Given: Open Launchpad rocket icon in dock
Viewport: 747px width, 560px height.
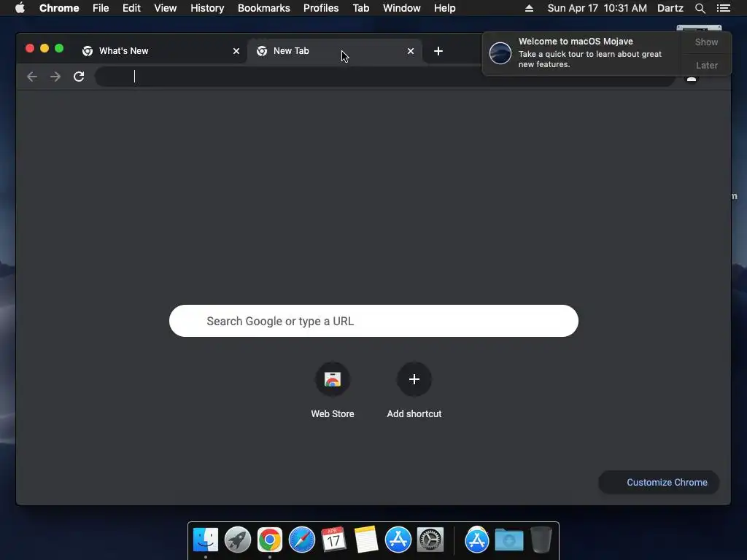Looking at the screenshot, I should click(238, 540).
